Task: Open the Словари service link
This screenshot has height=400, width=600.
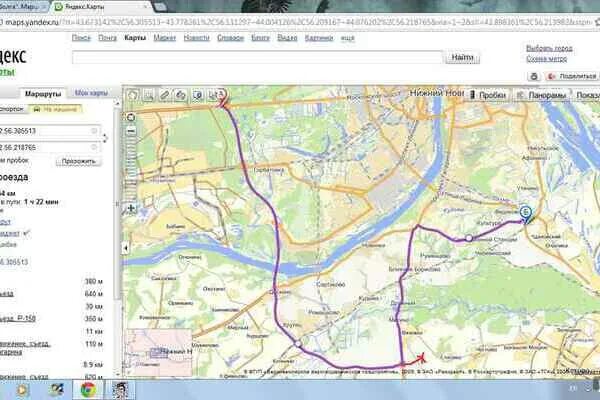Action: [230, 38]
